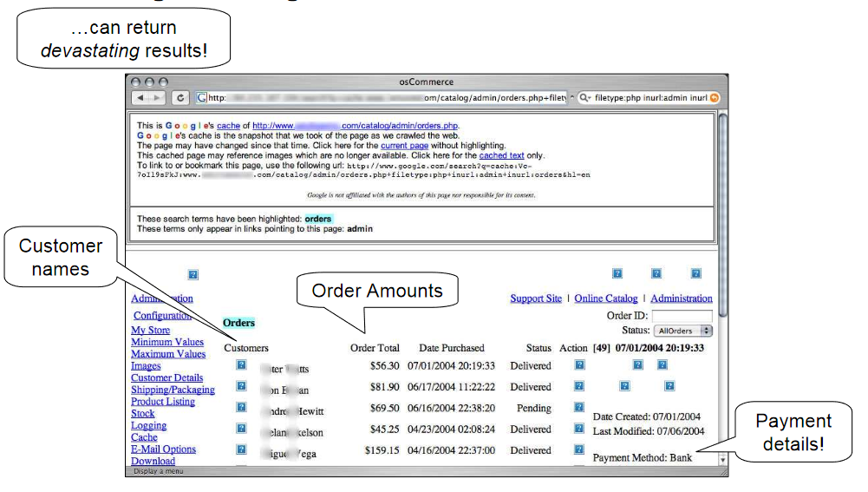Click the customer icon in the $159.15 order row
The height and width of the screenshot is (492, 868).
[241, 449]
